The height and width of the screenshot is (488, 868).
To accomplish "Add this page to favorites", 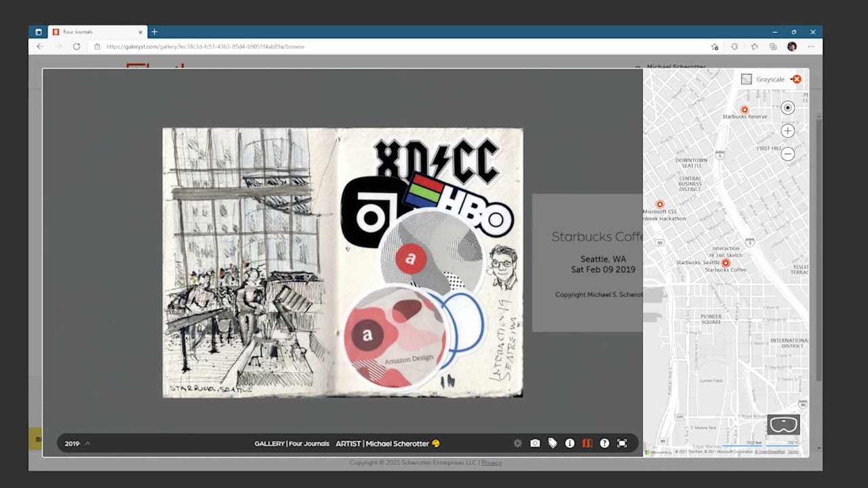I will tap(715, 47).
